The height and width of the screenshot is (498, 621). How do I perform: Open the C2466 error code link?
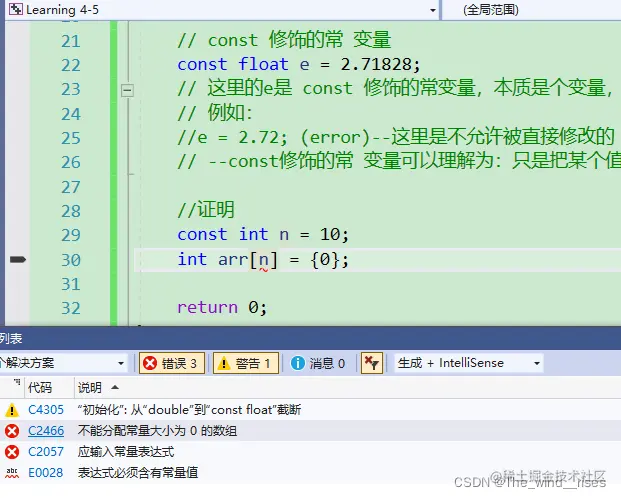pyautogui.click(x=46, y=431)
